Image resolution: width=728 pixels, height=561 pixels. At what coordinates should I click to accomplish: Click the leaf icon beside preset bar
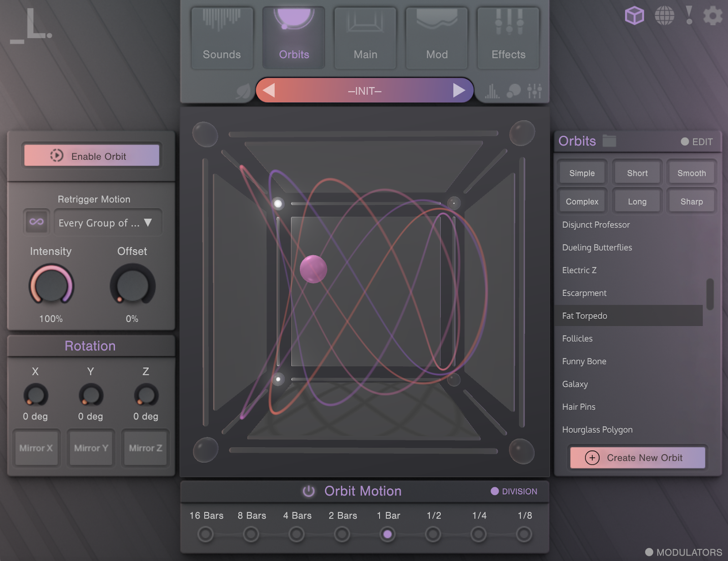[243, 91]
